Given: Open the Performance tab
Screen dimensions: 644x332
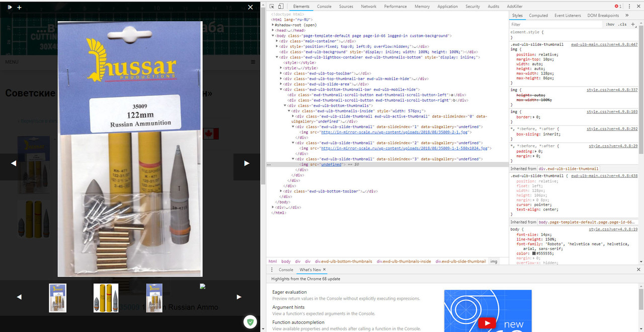Looking at the screenshot, I should [x=395, y=7].
